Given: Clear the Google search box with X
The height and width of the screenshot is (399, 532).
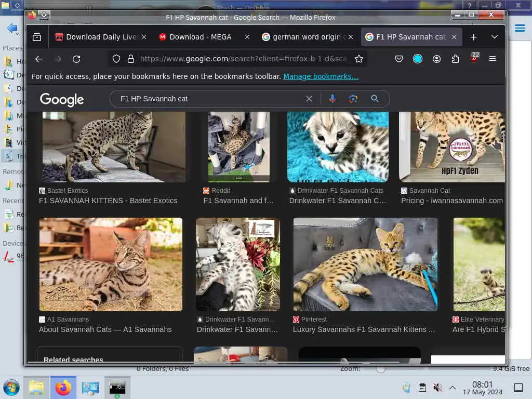Looking at the screenshot, I should (x=309, y=99).
